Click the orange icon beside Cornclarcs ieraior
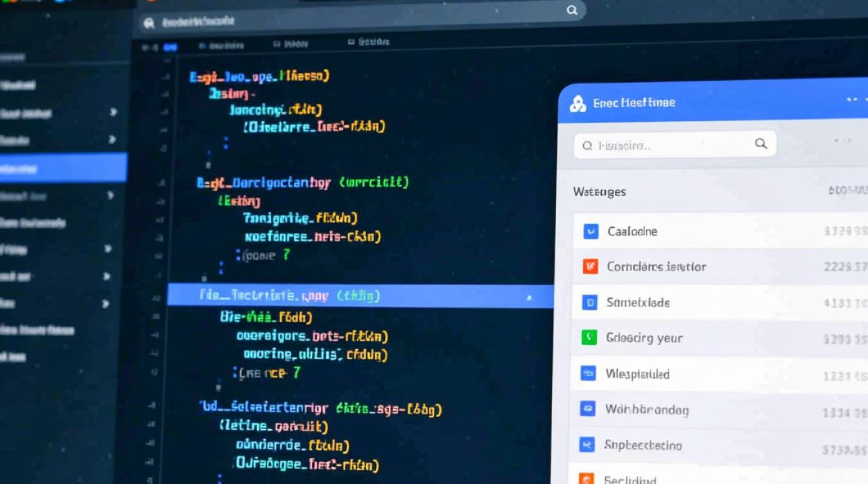Screen dimensions: 868x484 [x=590, y=266]
